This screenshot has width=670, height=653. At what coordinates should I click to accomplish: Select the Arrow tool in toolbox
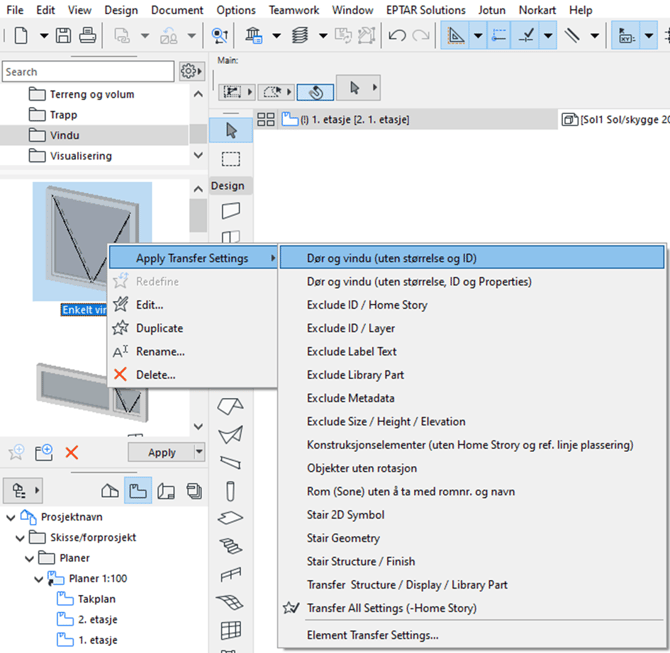point(231,130)
